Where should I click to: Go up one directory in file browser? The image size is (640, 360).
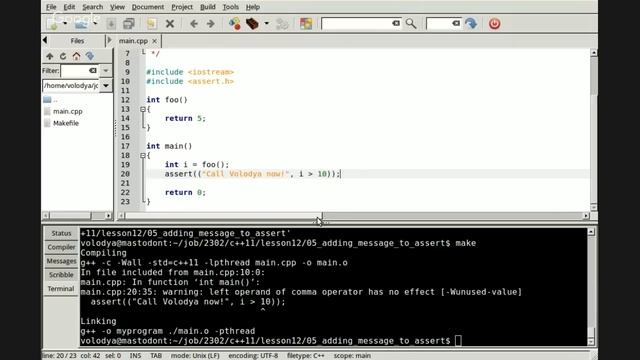(x=49, y=56)
